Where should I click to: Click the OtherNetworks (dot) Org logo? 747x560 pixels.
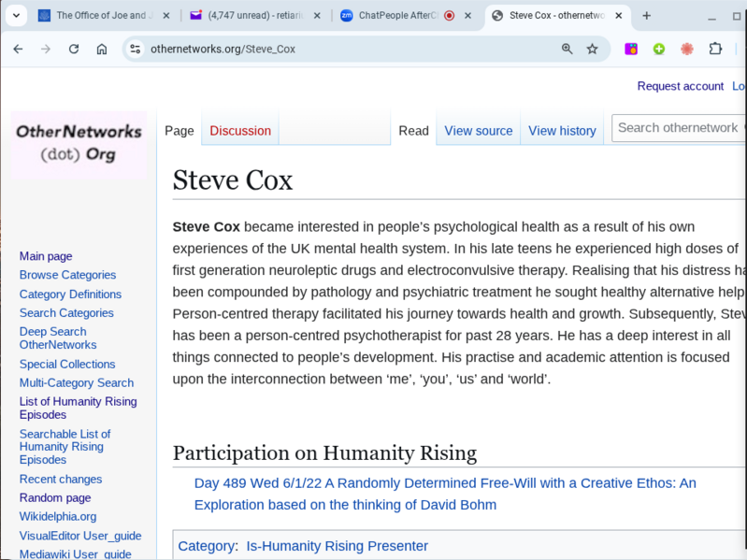pyautogui.click(x=79, y=144)
